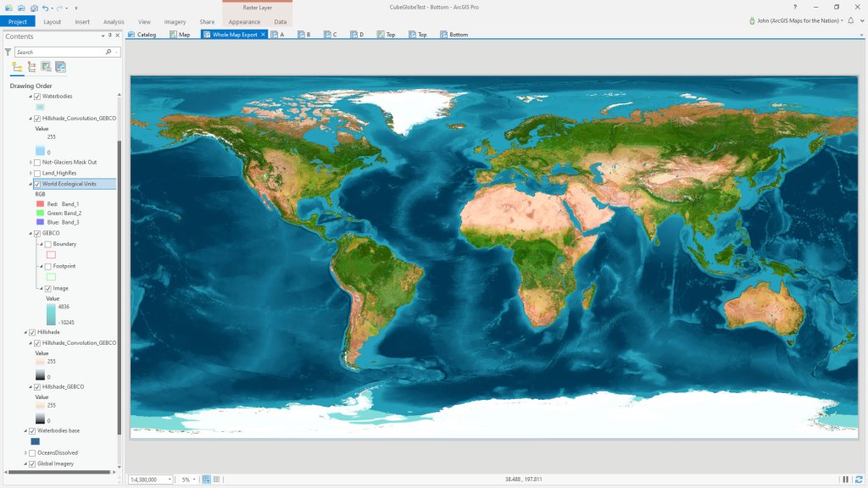The image size is (868, 488).
Task: Open notifications via the bell icon
Action: click(851, 21)
